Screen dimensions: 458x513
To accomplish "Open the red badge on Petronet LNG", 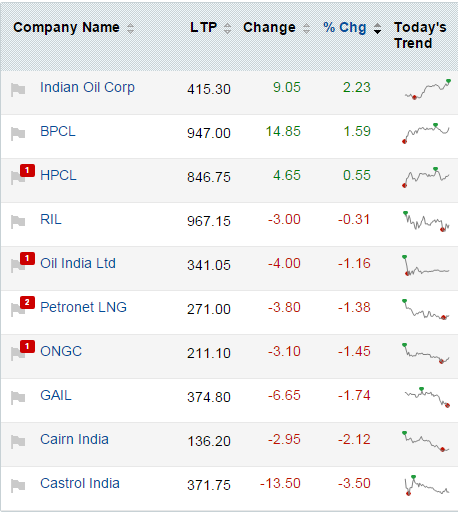I will tap(27, 302).
